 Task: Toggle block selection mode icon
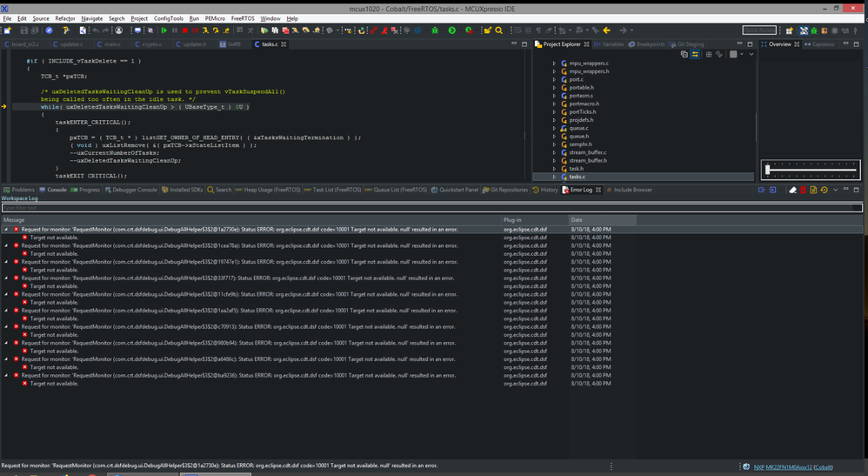click(x=528, y=30)
